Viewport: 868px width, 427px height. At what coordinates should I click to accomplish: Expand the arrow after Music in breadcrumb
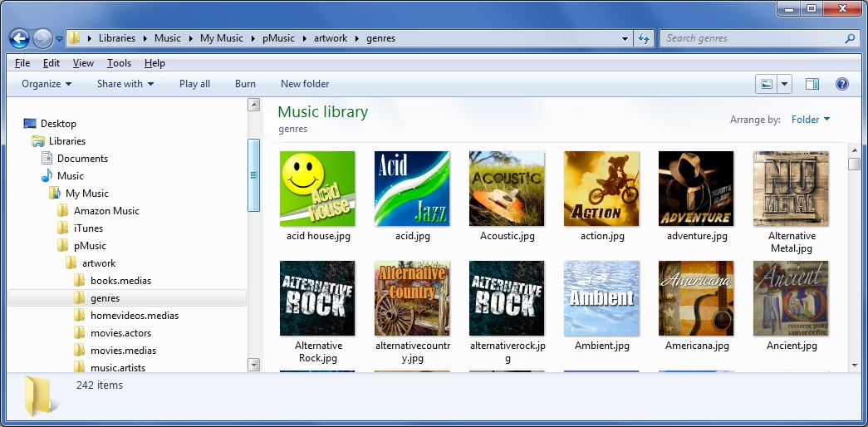tap(190, 39)
